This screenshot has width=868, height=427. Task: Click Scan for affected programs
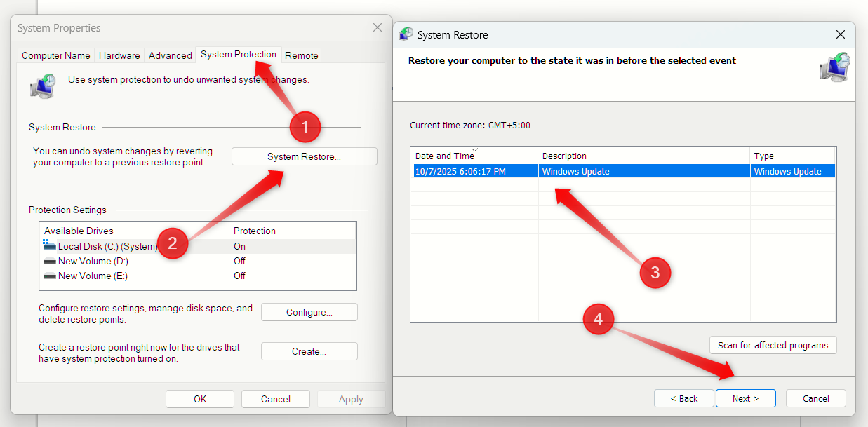coord(773,345)
